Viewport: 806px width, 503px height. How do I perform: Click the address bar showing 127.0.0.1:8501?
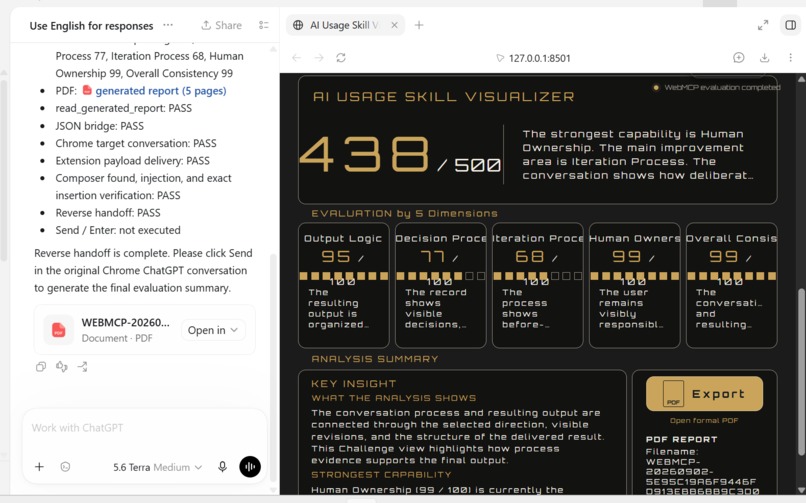coord(534,58)
